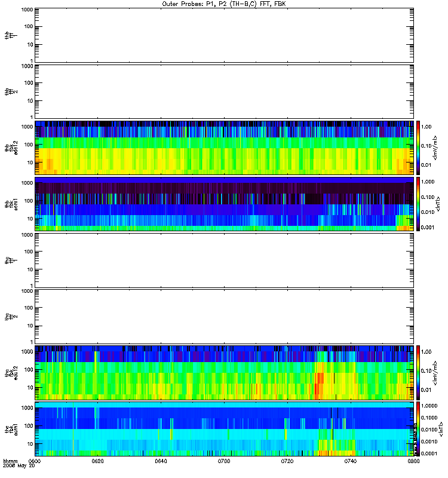The width and height of the screenshot is (448, 478).
Task: Click the thc fbk scm1 color bar
Action: [x=418, y=429]
